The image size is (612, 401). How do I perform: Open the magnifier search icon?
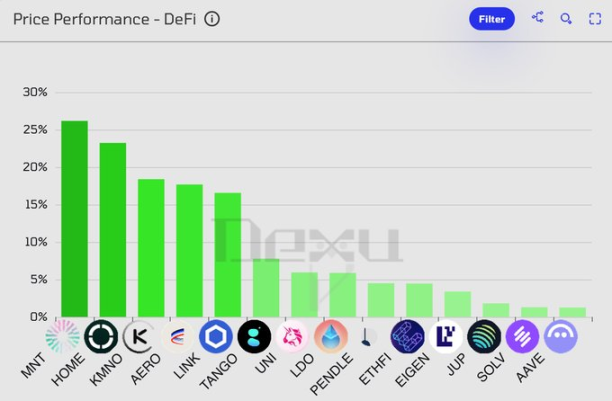click(566, 18)
